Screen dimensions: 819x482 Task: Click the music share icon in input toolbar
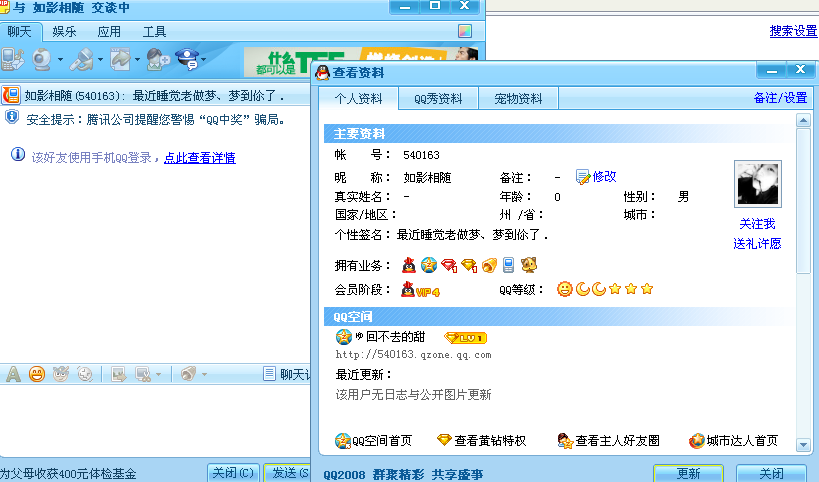point(188,374)
